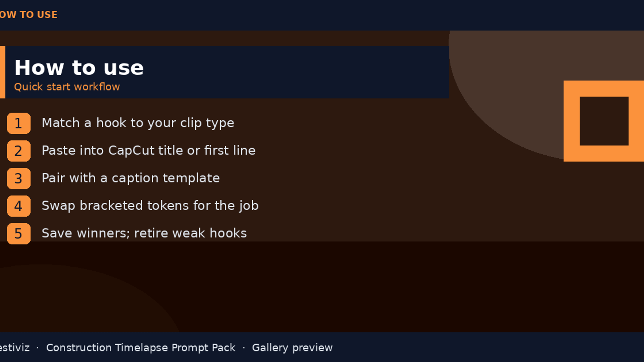Click "Gallery preview" in the footer
Image resolution: width=644 pixels, height=362 pixels.
tap(292, 348)
